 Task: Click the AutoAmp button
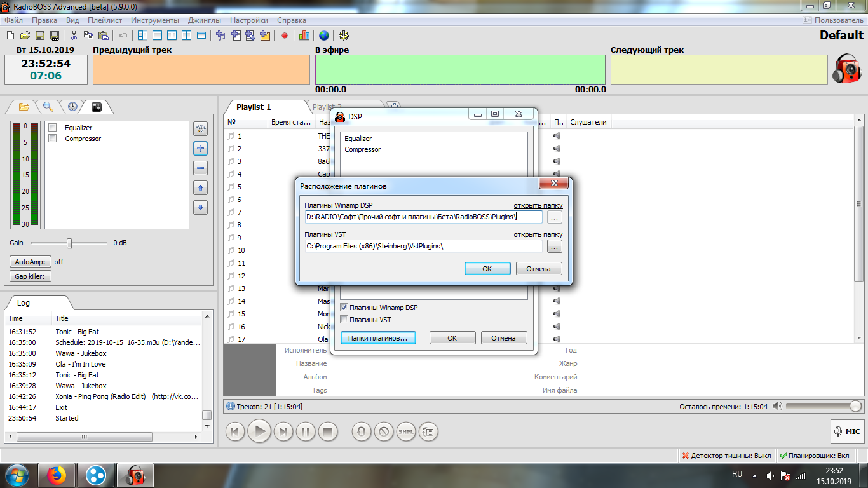tap(30, 262)
